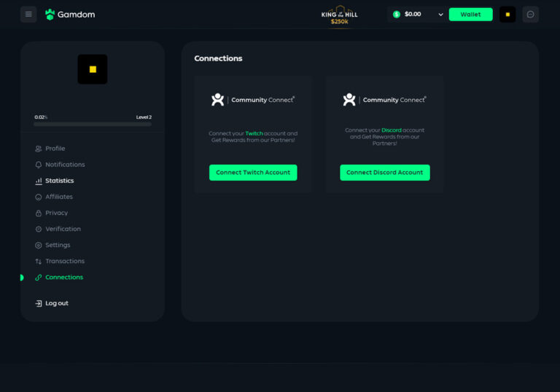
Task: Click the Log out door icon
Action: coord(39,303)
